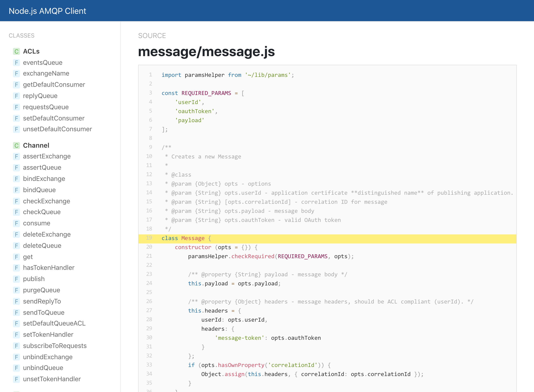Go to exchangeName function
Viewport: 534px width, 392px height.
click(46, 74)
